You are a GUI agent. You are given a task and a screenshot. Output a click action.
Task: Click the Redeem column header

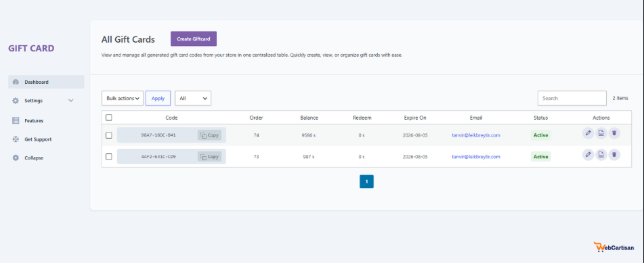362,118
